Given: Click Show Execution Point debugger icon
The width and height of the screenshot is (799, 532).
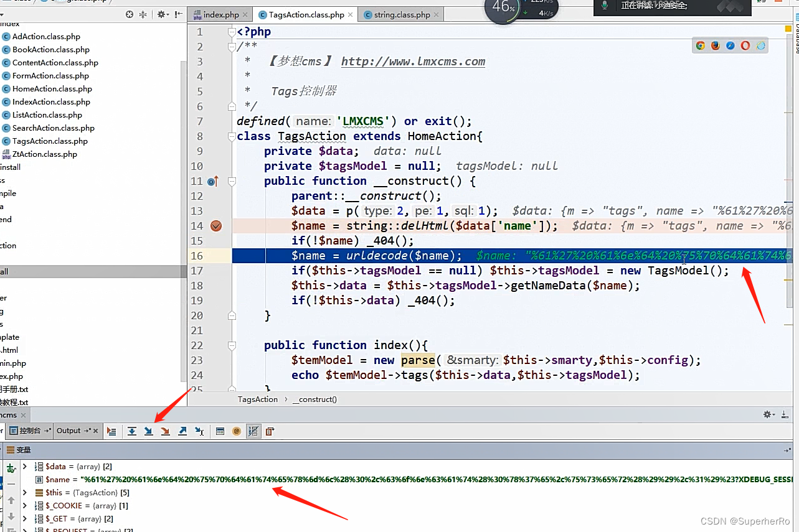Looking at the screenshot, I should pos(111,431).
